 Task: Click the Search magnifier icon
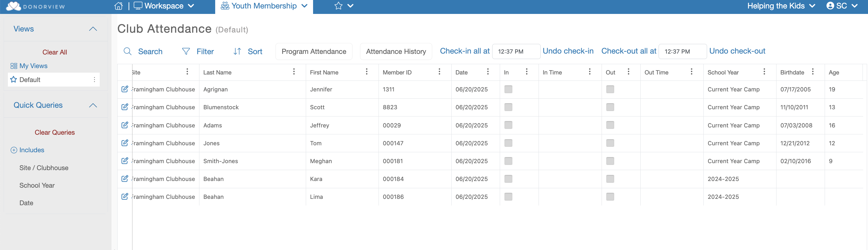(x=127, y=51)
